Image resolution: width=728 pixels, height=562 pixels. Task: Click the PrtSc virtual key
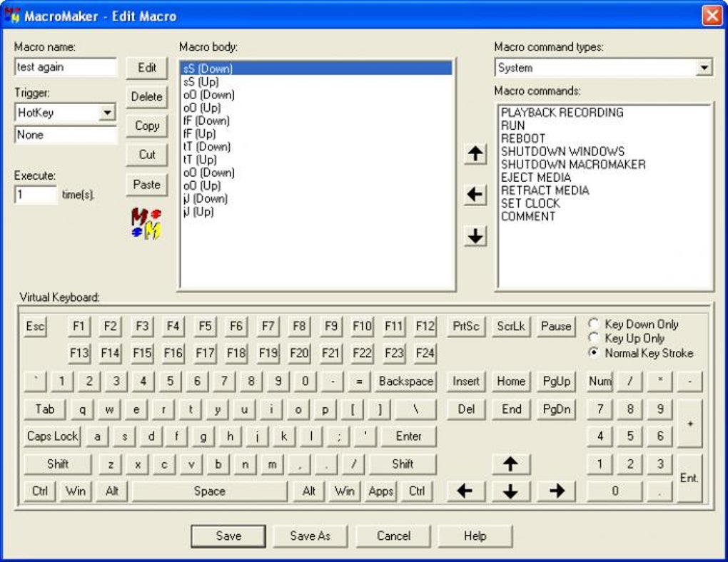[465, 326]
